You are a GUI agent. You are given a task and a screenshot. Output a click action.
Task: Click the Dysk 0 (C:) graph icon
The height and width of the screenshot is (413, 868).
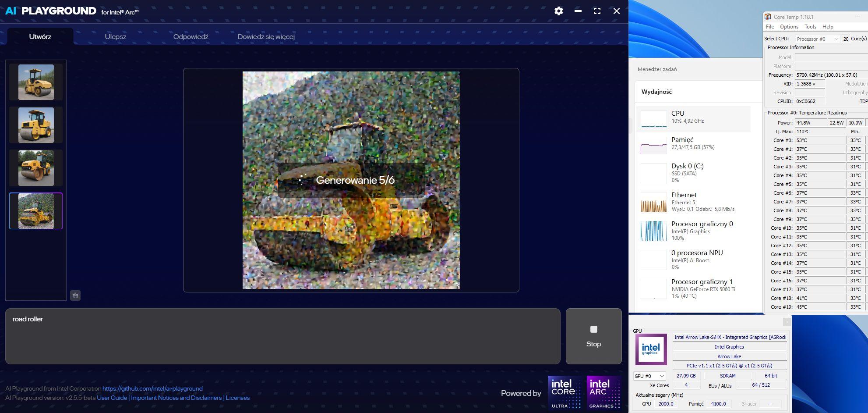coord(653,173)
